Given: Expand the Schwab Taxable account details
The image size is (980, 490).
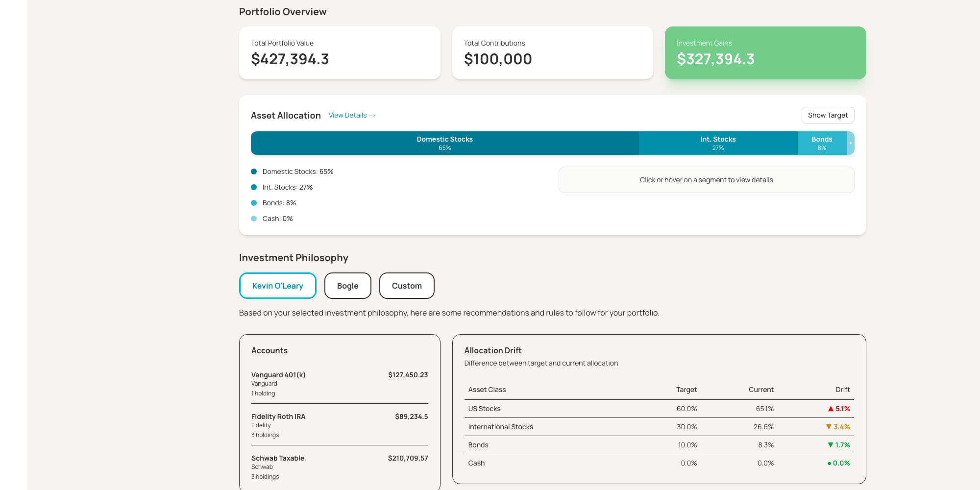Looking at the screenshot, I should pyautogui.click(x=340, y=466).
